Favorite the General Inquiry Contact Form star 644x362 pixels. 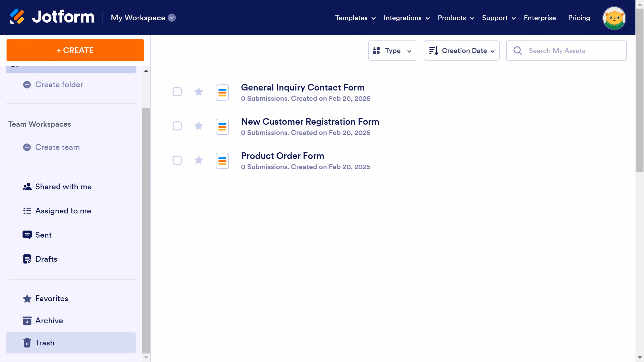pyautogui.click(x=199, y=92)
